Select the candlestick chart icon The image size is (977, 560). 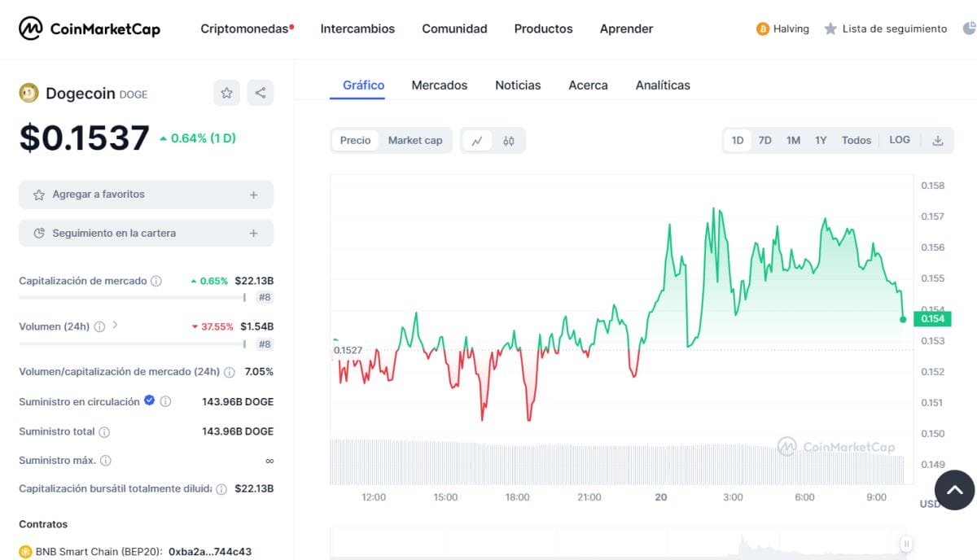tap(509, 141)
